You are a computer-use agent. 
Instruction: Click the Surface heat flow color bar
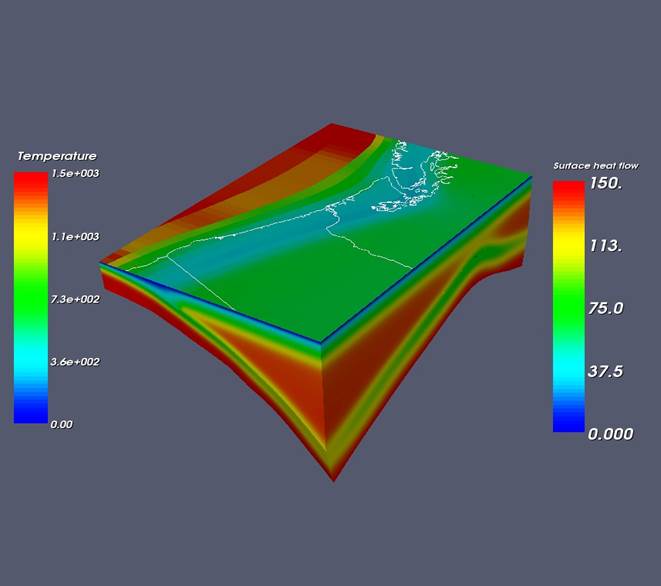click(569, 306)
